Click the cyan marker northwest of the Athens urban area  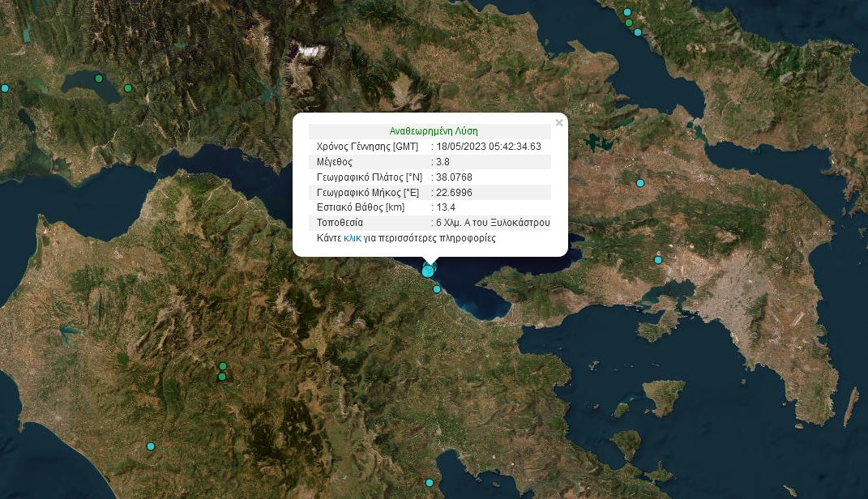coord(658,260)
